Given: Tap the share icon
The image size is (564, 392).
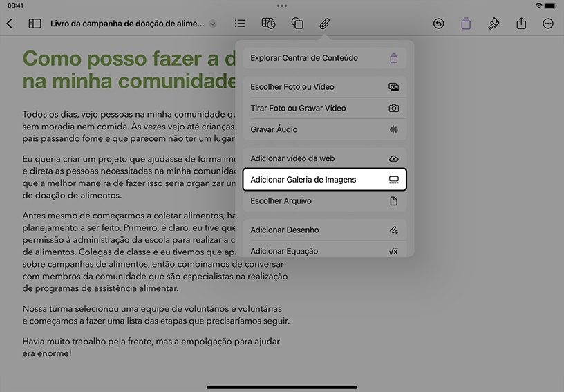Looking at the screenshot, I should pos(521,24).
